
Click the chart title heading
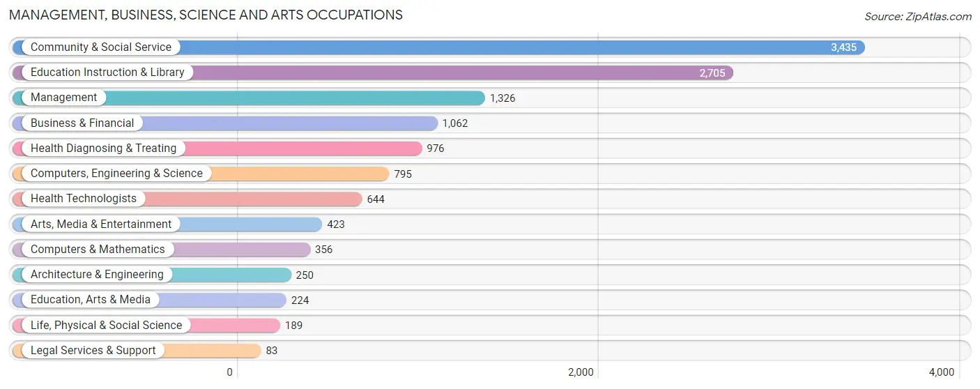[x=206, y=15]
